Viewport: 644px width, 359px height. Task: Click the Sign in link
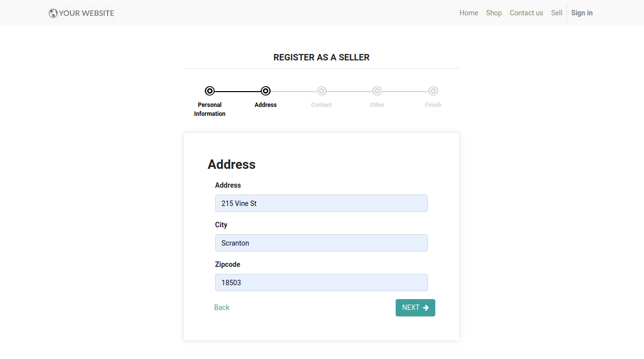(x=582, y=13)
